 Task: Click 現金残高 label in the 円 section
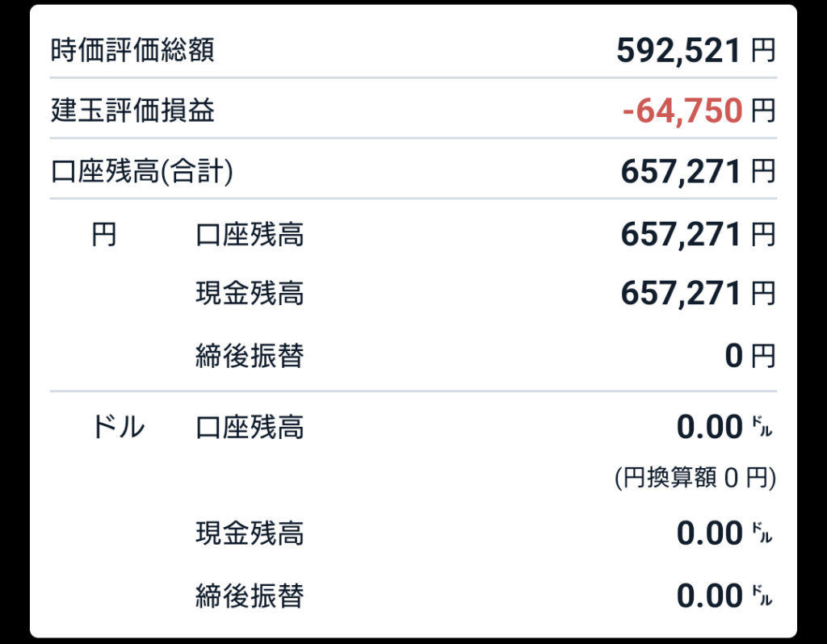(x=250, y=294)
